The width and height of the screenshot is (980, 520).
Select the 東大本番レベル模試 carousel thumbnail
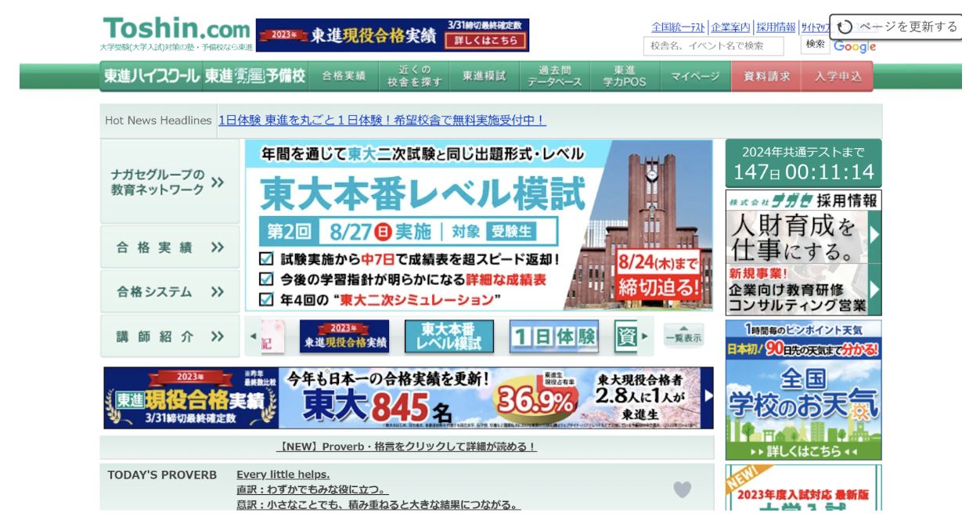point(449,337)
